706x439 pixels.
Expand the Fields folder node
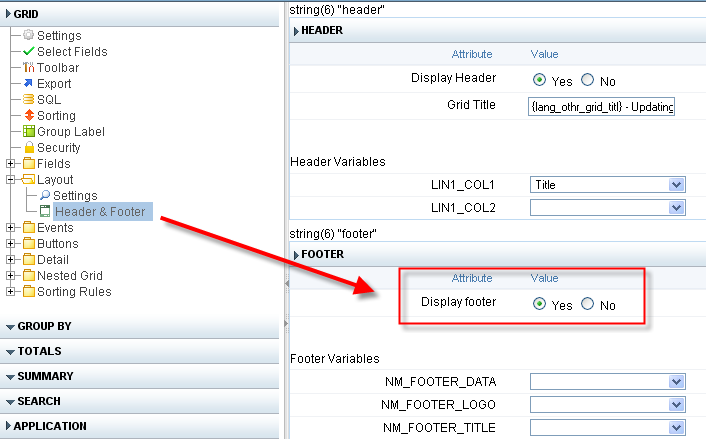[11, 163]
